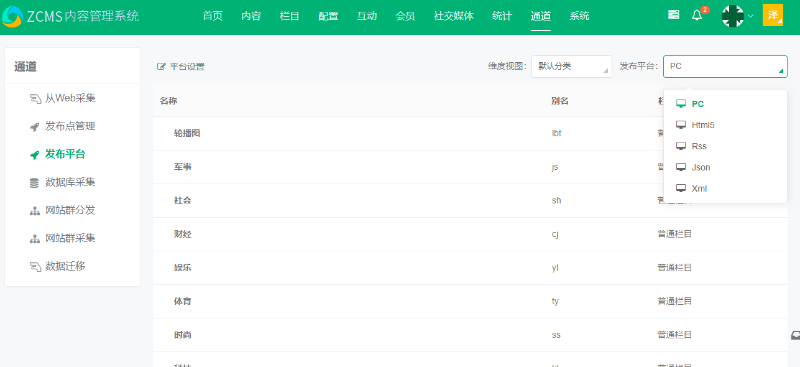Open 内容 in top navigation
800x367 pixels.
pos(251,16)
